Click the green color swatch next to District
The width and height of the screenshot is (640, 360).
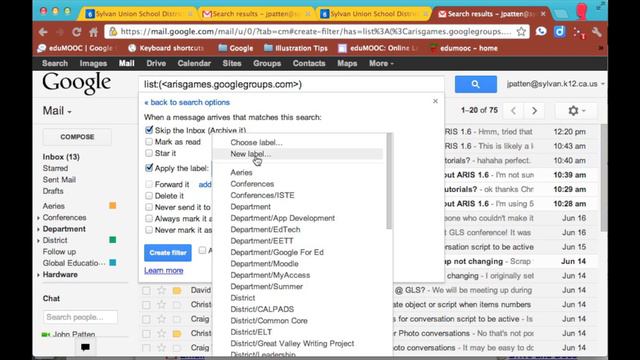[x=113, y=240]
